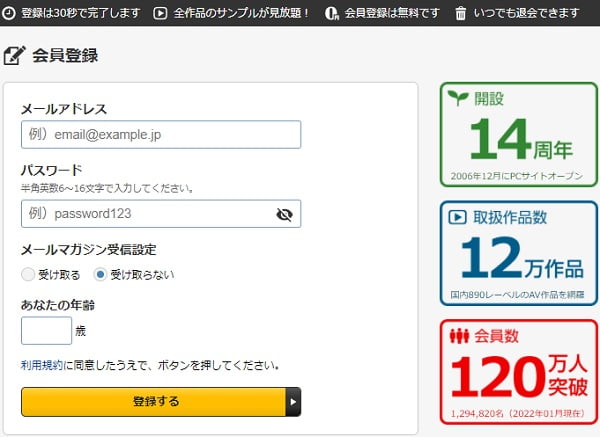The width and height of the screenshot is (600, 437).
Task: Click the arrow on the 登録する button
Action: click(x=293, y=401)
